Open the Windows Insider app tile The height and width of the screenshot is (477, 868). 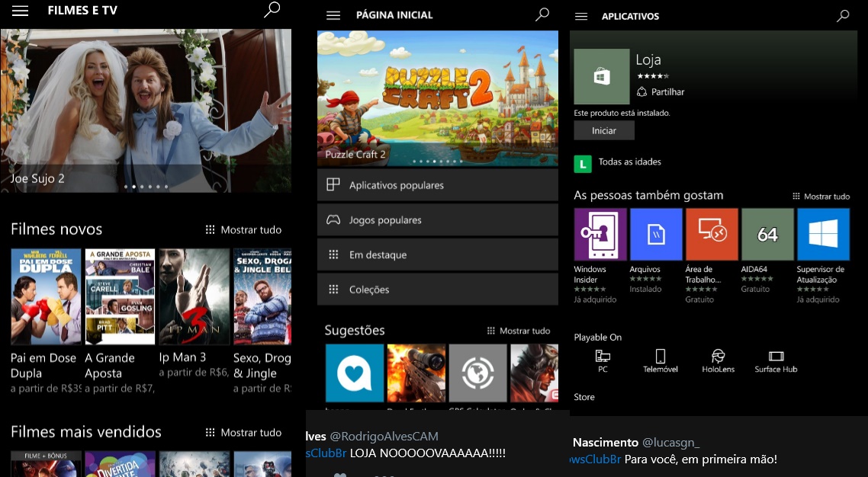(600, 235)
